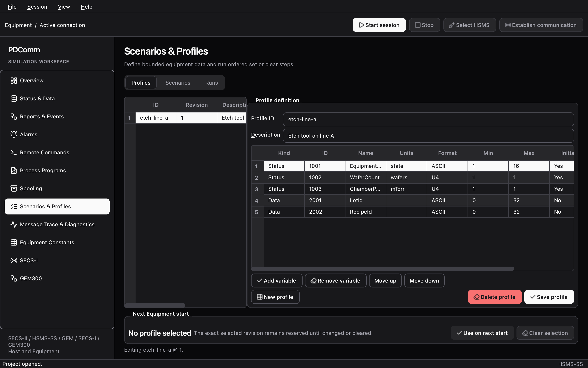588x368 pixels.
Task: Click the Move up button
Action: [x=385, y=281]
